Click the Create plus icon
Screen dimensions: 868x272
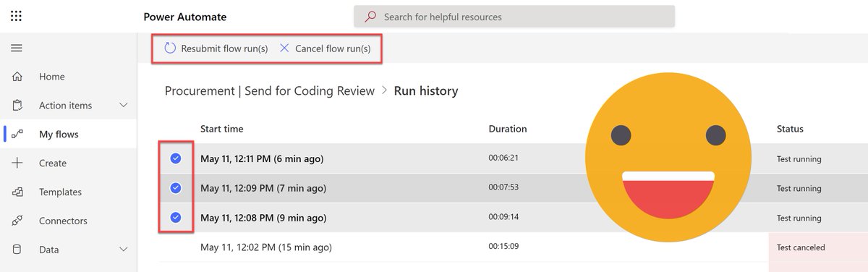tap(17, 163)
